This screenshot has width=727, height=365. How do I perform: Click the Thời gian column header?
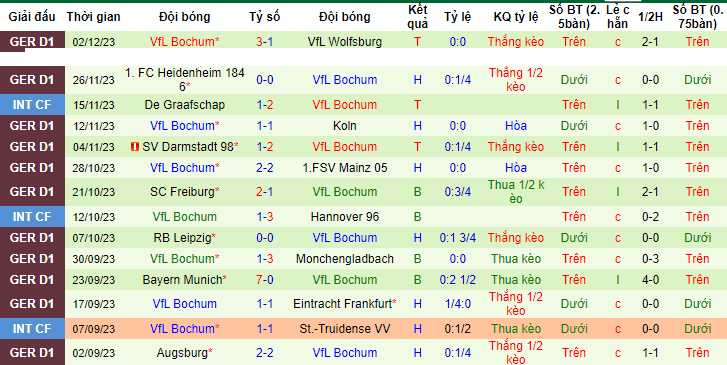[x=93, y=17]
